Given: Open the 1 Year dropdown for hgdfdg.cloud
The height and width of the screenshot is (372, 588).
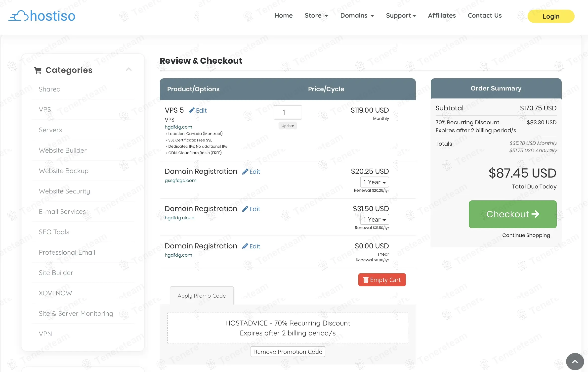Looking at the screenshot, I should [374, 219].
